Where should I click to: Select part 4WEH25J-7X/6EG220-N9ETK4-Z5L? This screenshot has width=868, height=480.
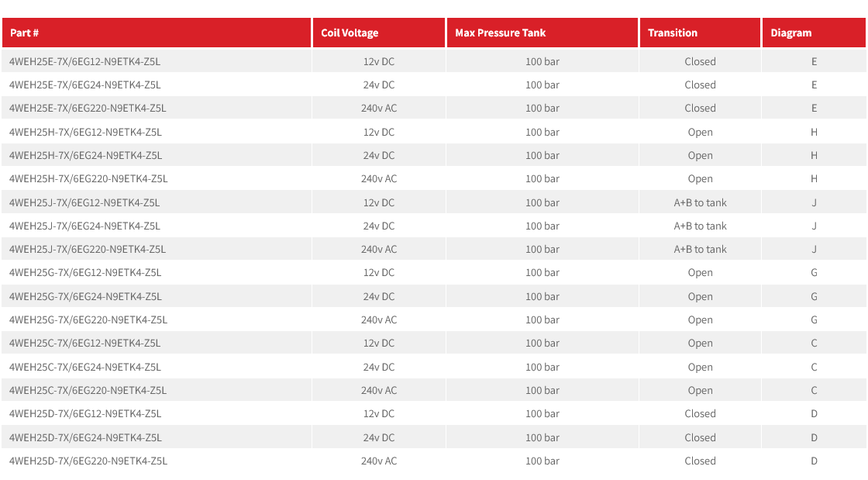click(88, 249)
